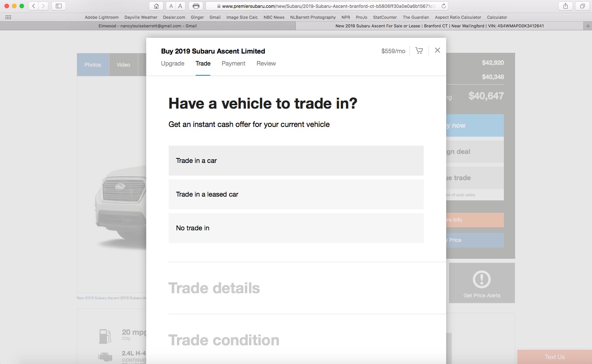This screenshot has height=364, width=592.
Task: Click the fuel pump mpg icon
Action: [105, 336]
